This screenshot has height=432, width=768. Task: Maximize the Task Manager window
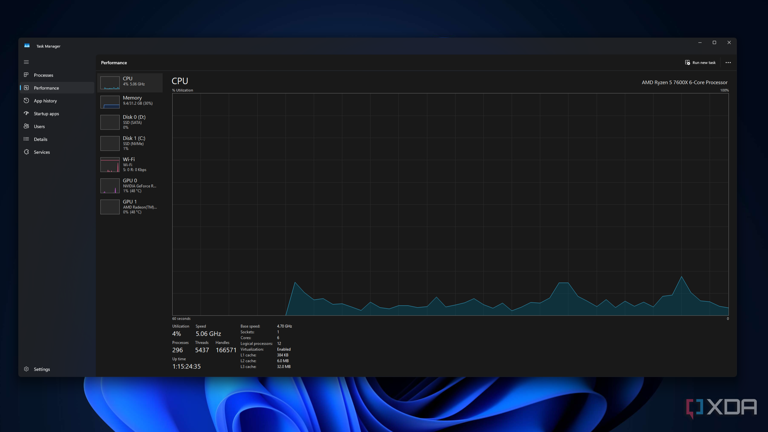coord(714,43)
